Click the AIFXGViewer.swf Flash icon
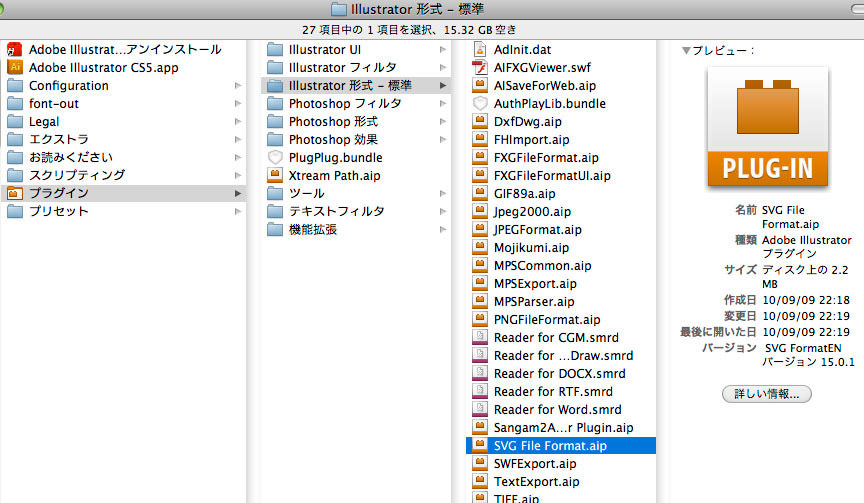This screenshot has width=864, height=503. [x=480, y=67]
